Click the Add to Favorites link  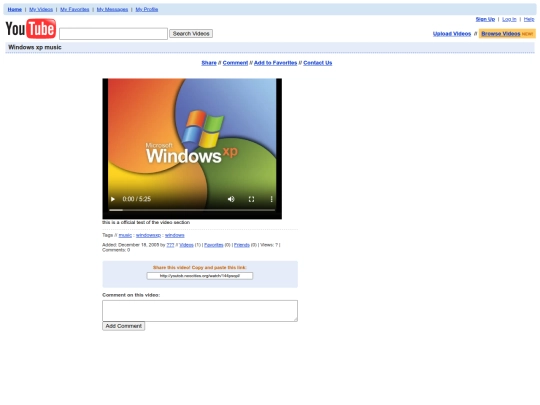pos(276,63)
